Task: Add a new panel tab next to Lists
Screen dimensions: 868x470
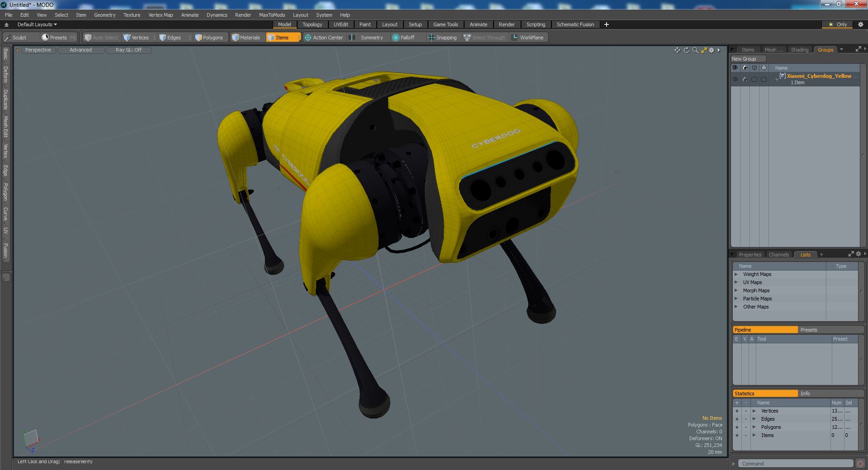Action: click(x=821, y=254)
